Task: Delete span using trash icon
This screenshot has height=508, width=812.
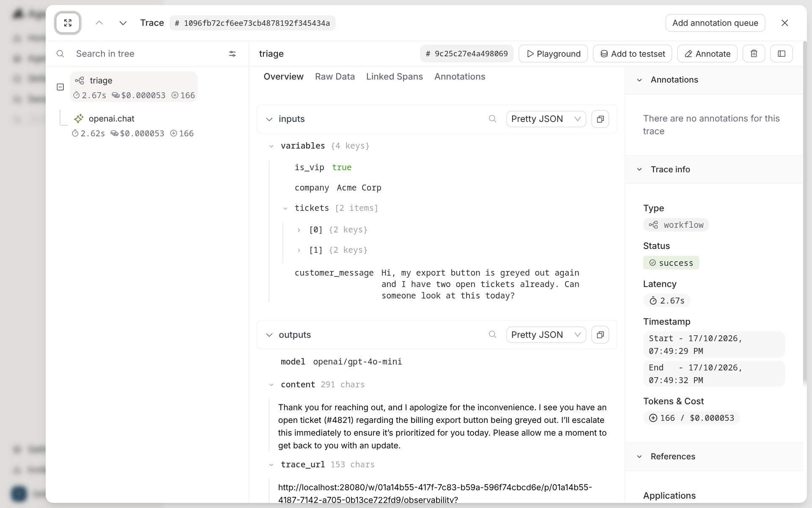Action: pos(754,54)
